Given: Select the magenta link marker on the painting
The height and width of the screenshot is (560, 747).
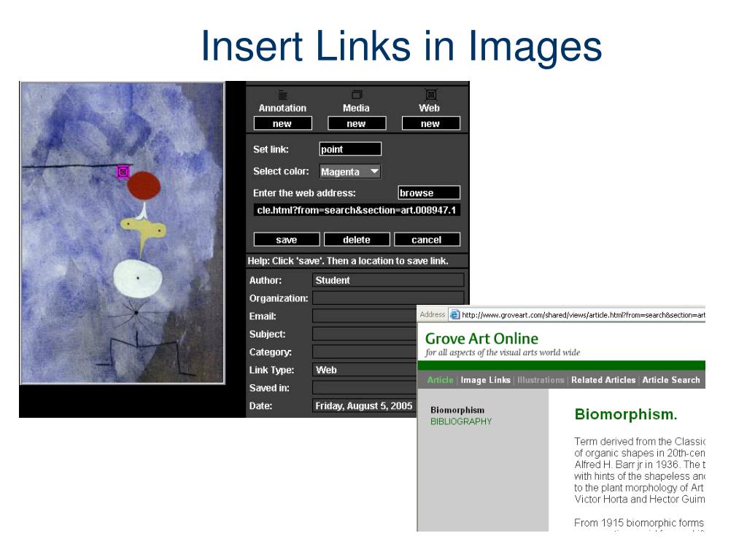Looking at the screenshot, I should click(123, 171).
